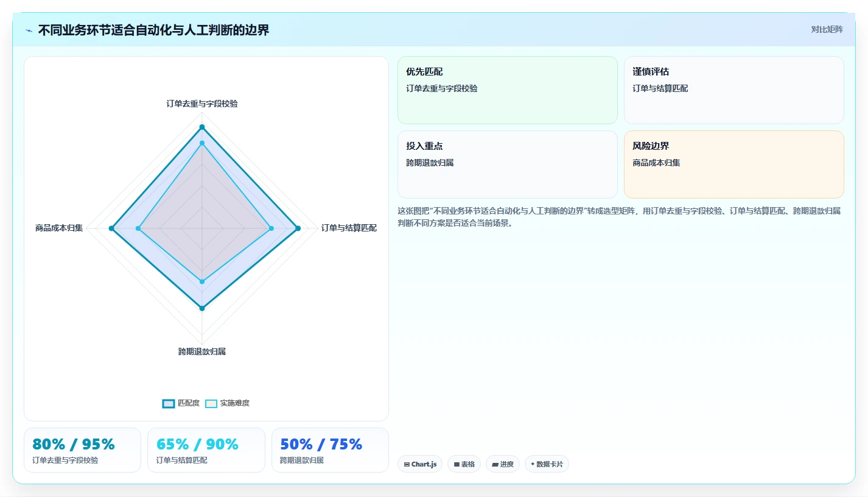The height and width of the screenshot is (497, 868).
Task: Click 订单与结算匹配 inside the 谨慎评估 card
Action: [660, 88]
